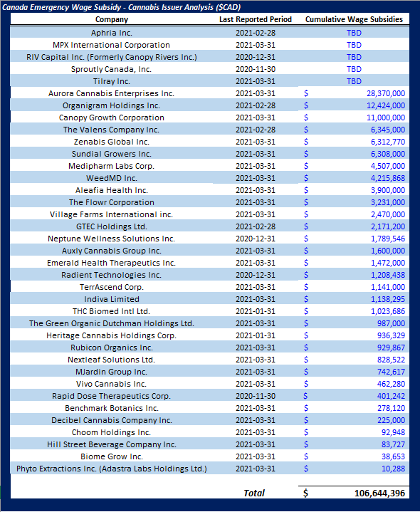
Task: Select Benchmark Botanics Inc. cell
Action: point(112,407)
